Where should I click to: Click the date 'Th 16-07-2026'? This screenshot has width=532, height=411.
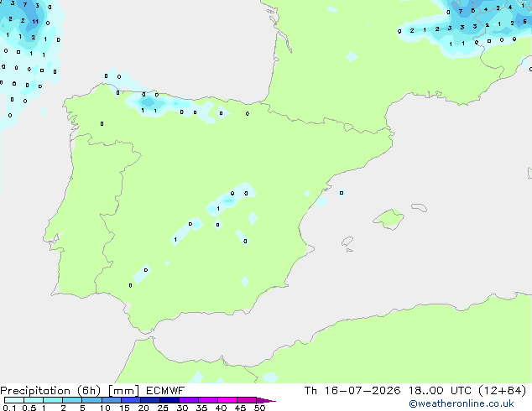352,391
